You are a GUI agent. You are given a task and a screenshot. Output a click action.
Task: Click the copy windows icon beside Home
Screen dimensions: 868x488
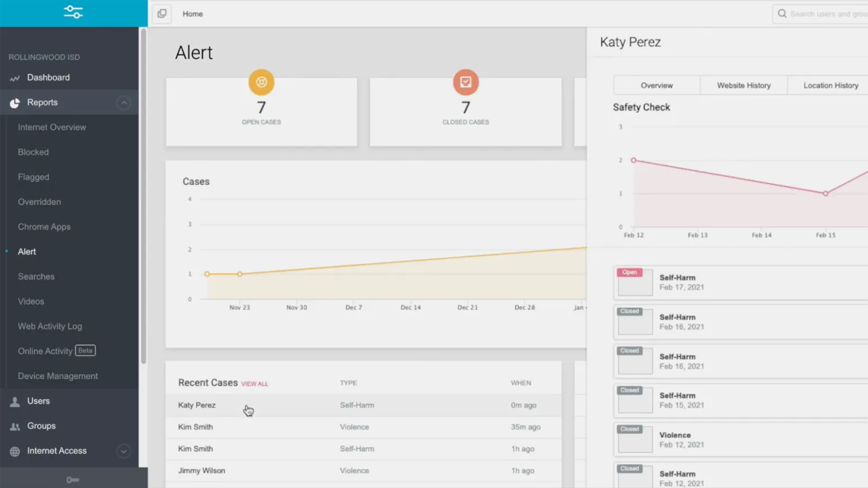[x=162, y=14]
